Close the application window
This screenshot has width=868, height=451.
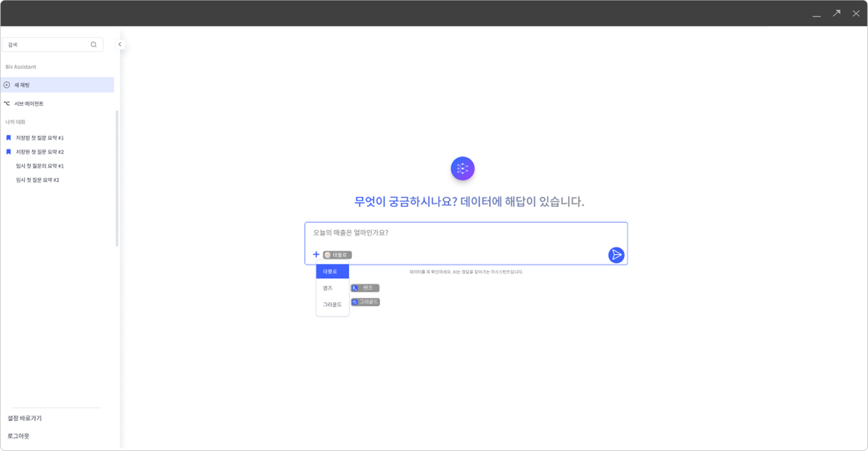pos(856,13)
